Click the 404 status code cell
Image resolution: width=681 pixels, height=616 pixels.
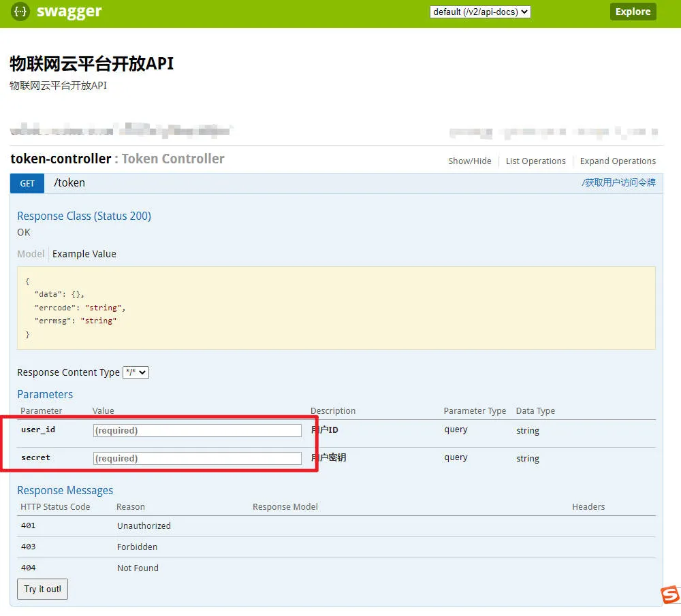pyautogui.click(x=28, y=568)
